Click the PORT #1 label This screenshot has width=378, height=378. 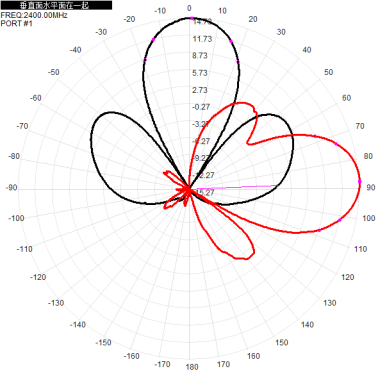click(16, 23)
